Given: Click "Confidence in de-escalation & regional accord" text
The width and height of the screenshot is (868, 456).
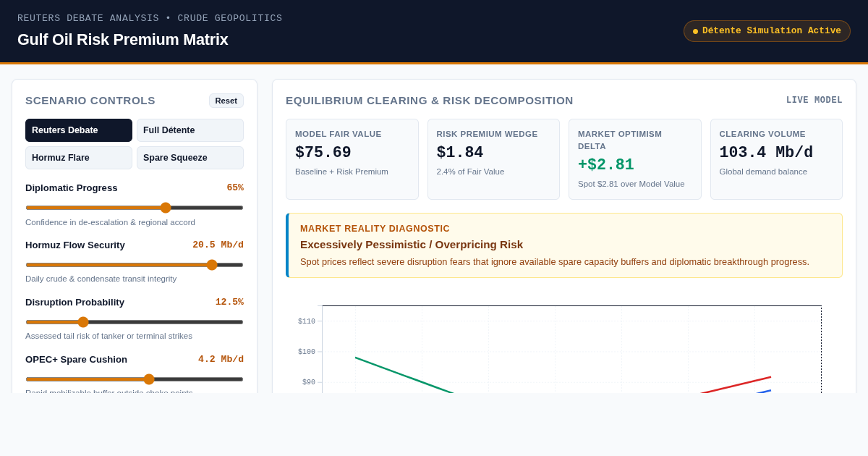Looking at the screenshot, I should pyautogui.click(x=110, y=222).
